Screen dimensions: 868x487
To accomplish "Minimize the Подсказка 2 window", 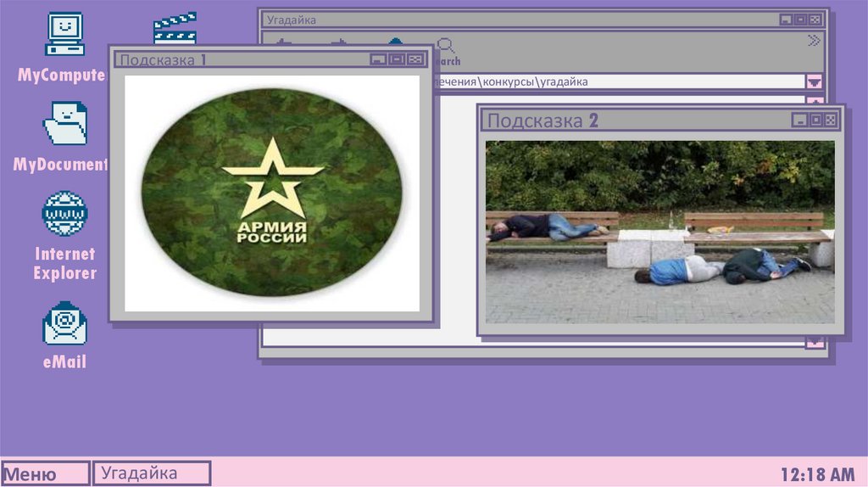I will tap(799, 120).
